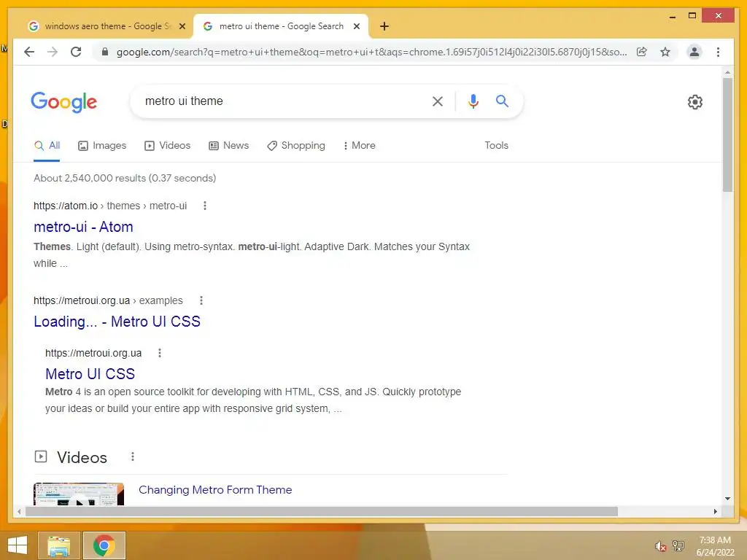Click the horizontal scrollbar thumb

(x=322, y=511)
